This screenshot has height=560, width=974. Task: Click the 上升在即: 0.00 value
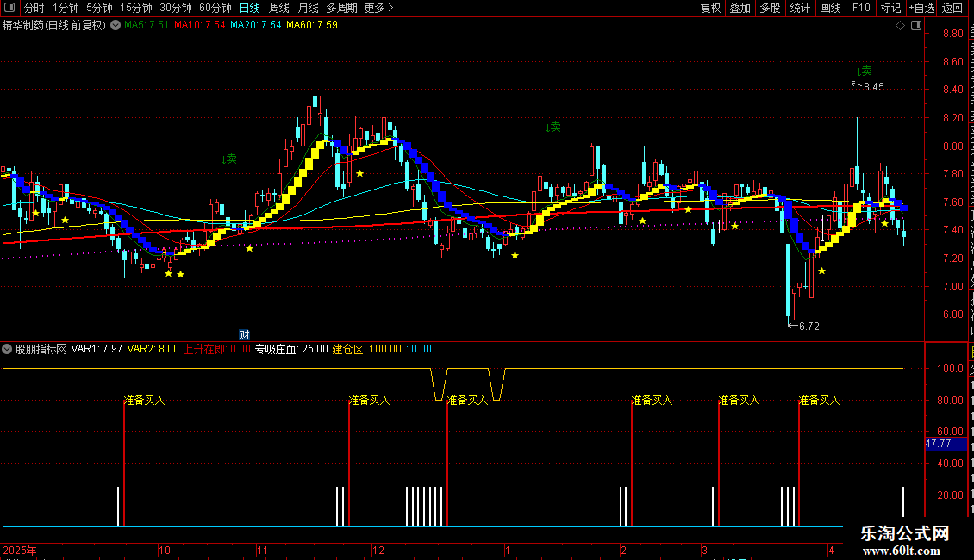tap(217, 349)
